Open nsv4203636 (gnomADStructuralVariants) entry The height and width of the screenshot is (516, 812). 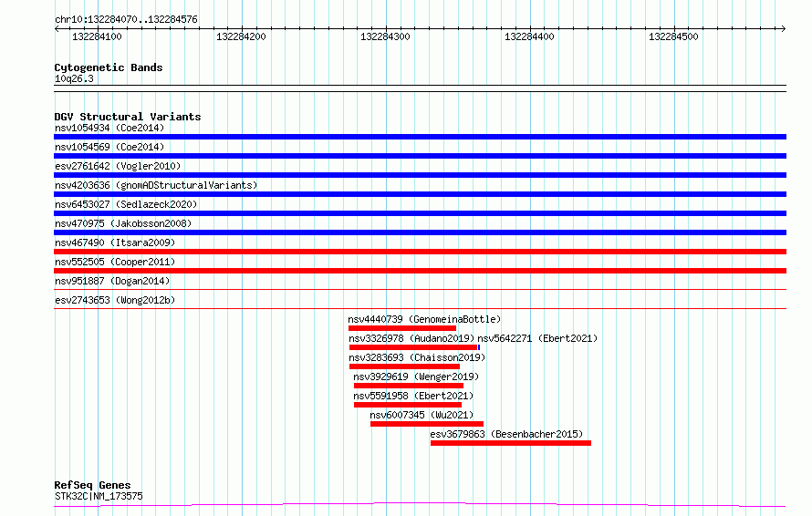(156, 185)
